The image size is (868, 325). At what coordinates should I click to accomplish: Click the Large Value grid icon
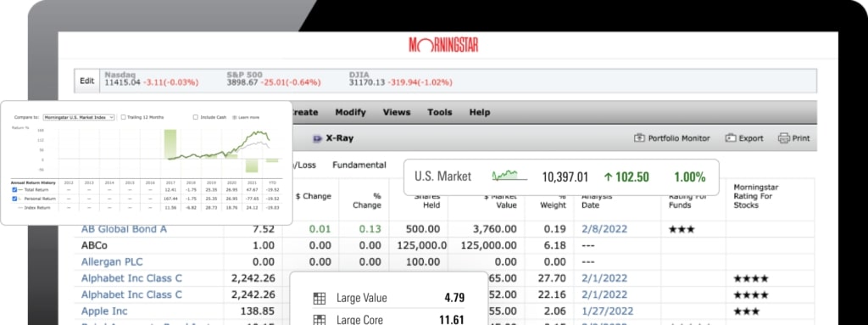[320, 298]
